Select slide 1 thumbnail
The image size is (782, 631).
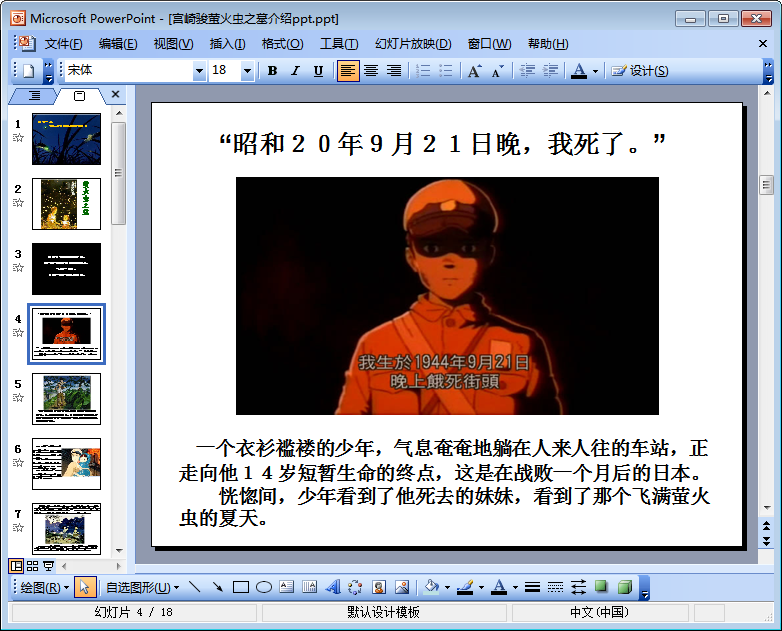coord(66,139)
